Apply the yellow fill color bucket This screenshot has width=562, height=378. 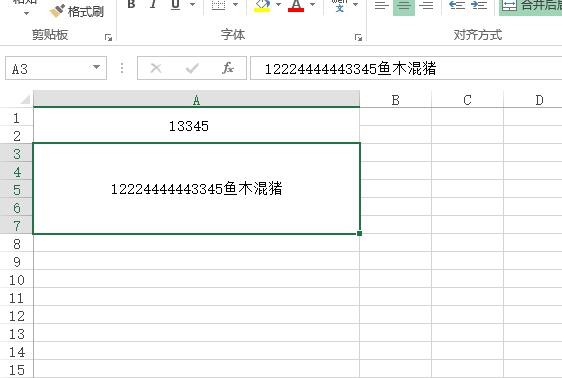coord(262,5)
